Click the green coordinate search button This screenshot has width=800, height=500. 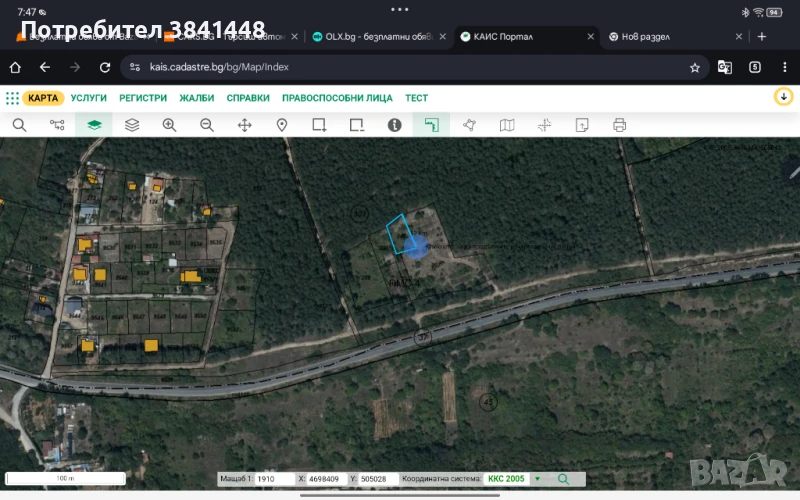tap(563, 479)
